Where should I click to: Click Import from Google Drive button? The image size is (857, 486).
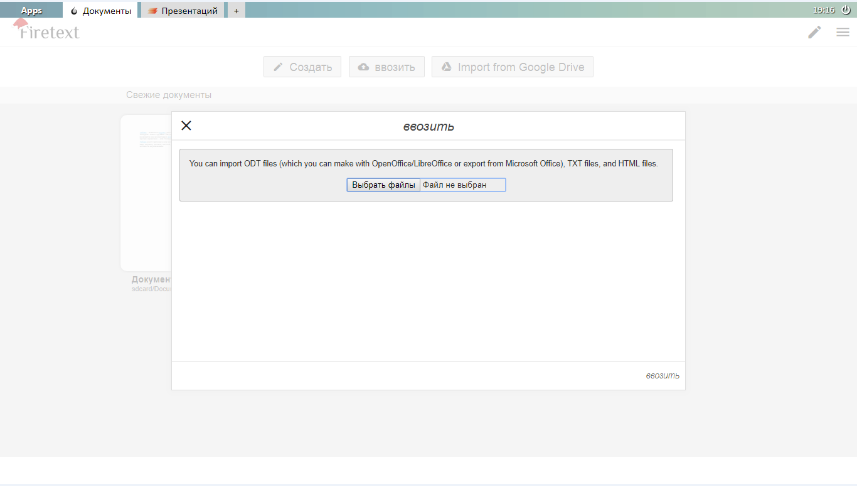(513, 67)
